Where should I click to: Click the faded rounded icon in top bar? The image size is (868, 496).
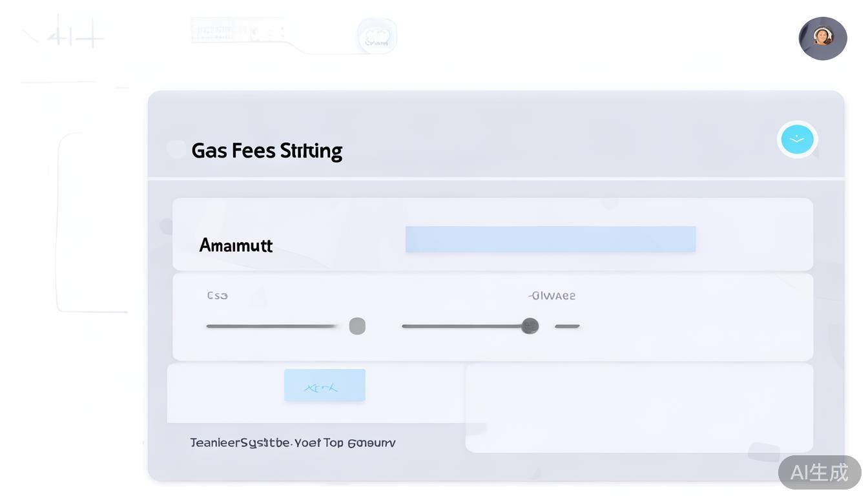(377, 36)
